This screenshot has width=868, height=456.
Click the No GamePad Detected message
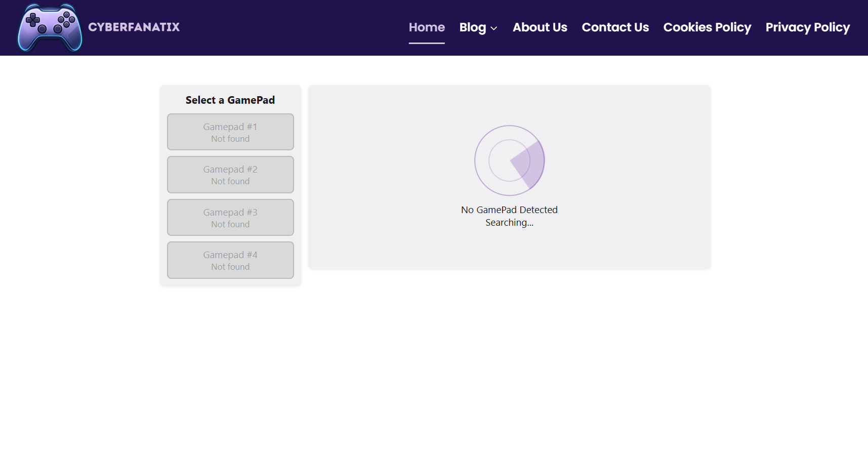[509, 209]
